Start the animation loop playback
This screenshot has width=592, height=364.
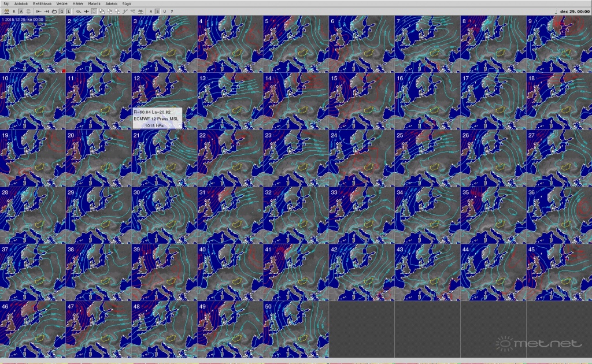(54, 11)
